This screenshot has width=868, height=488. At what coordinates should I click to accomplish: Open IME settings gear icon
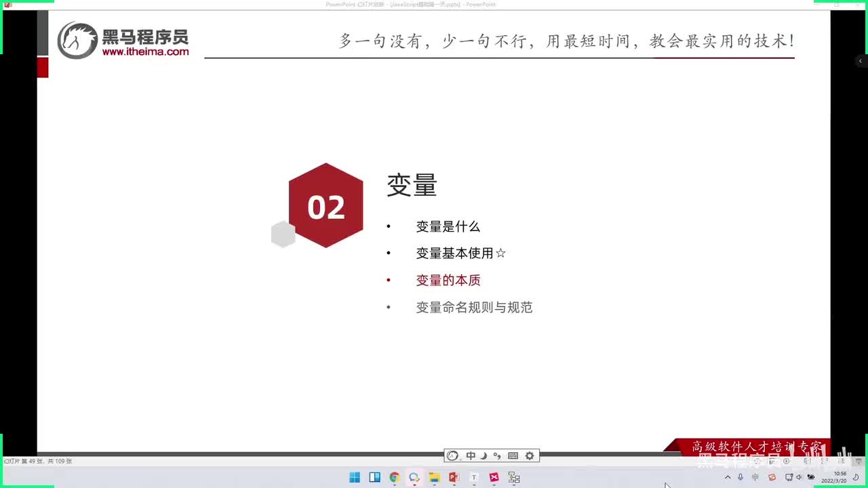point(530,456)
